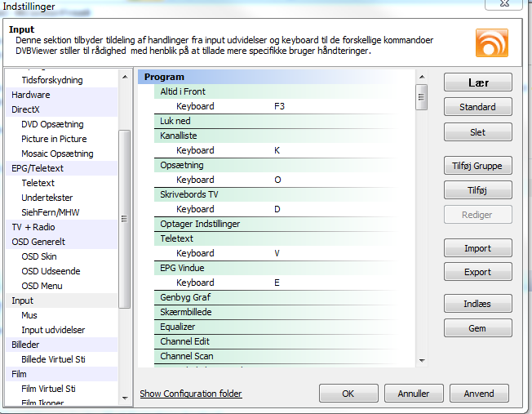The height and width of the screenshot is (414, 532).
Task: Select the Opsætning command
Action: click(x=284, y=165)
